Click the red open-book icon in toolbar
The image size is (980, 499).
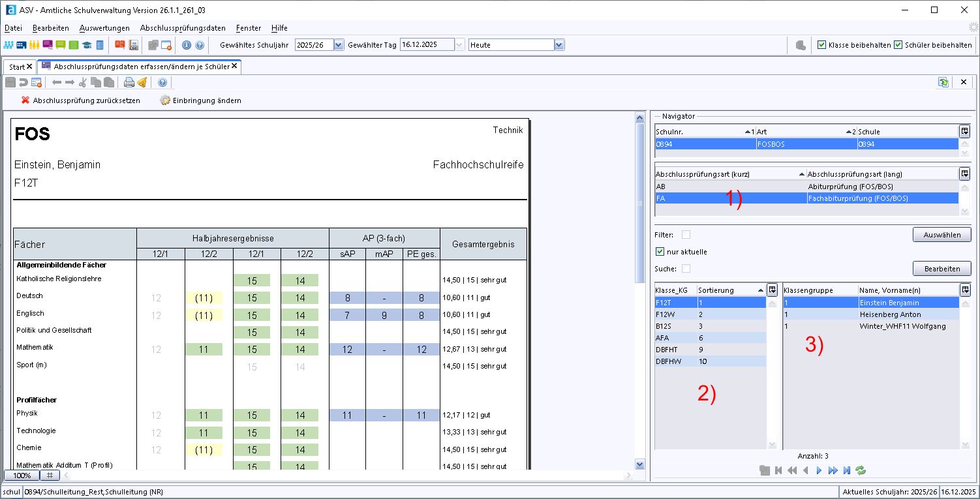click(x=119, y=45)
